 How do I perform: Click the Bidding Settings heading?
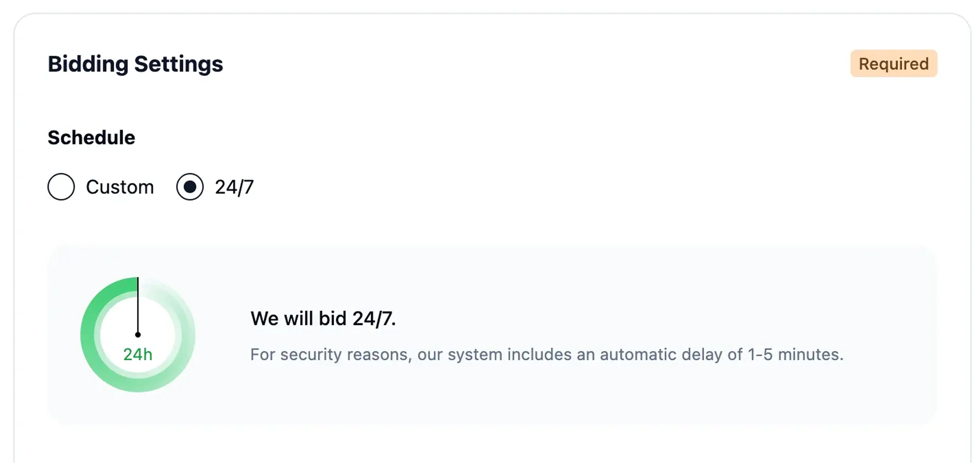coord(135,64)
